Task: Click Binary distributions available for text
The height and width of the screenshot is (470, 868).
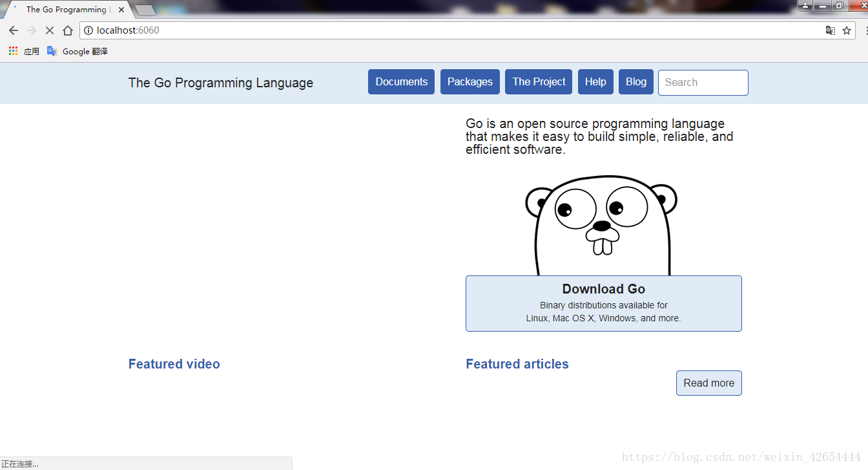Action: (604, 305)
